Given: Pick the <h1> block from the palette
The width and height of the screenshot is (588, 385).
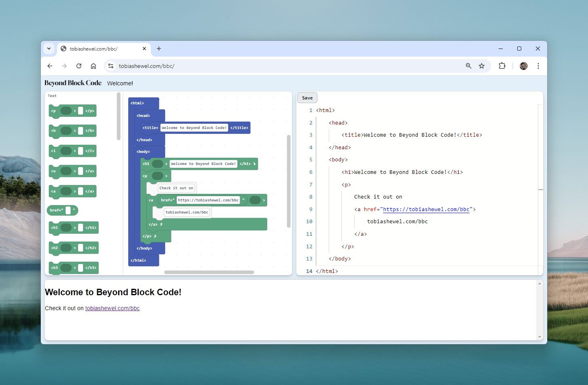Looking at the screenshot, I should (x=74, y=228).
